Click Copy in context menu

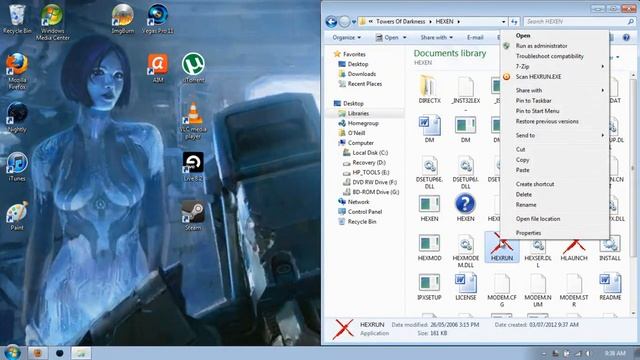[x=555, y=160]
